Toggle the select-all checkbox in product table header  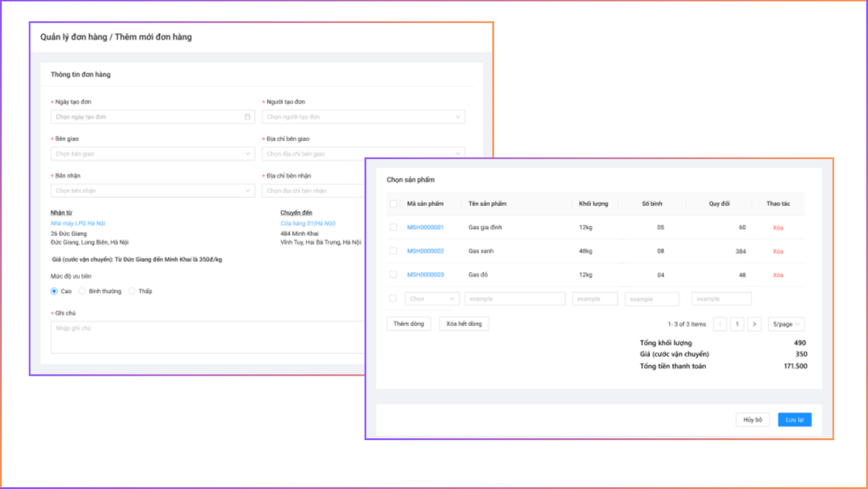393,204
